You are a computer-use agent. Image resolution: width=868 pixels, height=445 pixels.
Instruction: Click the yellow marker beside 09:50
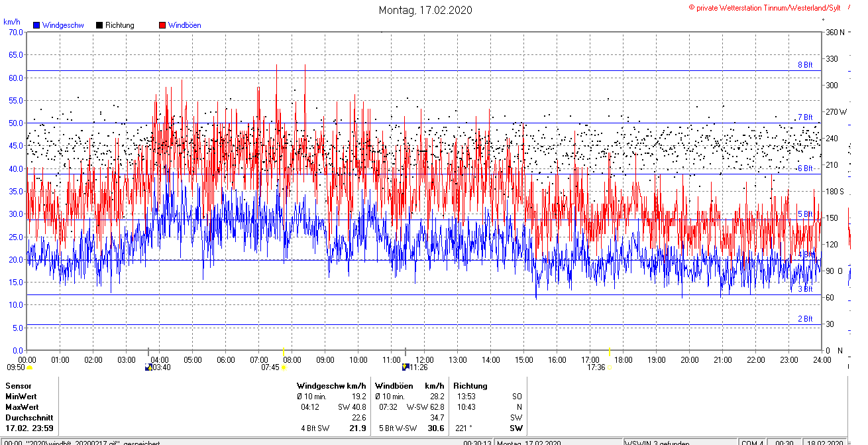(29, 367)
